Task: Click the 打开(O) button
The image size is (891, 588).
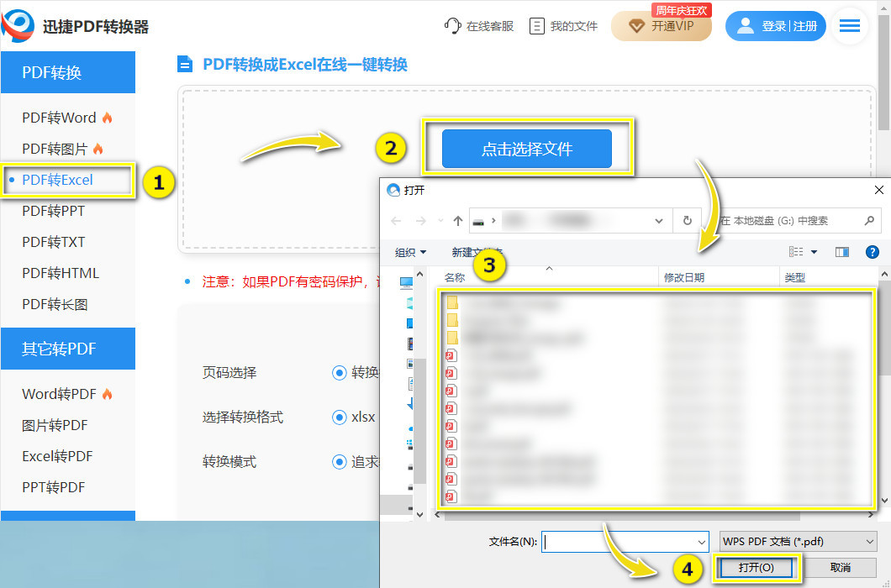Action: [x=757, y=568]
